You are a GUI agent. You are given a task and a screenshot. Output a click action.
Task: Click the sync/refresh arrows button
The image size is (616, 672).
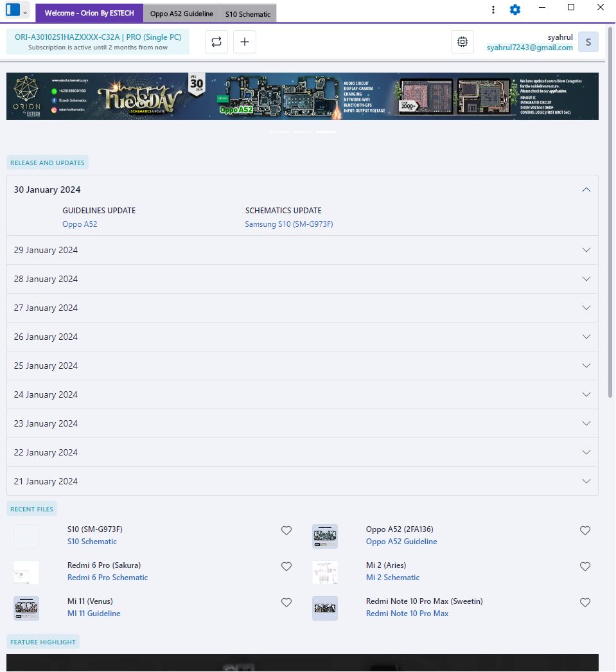pyautogui.click(x=216, y=42)
